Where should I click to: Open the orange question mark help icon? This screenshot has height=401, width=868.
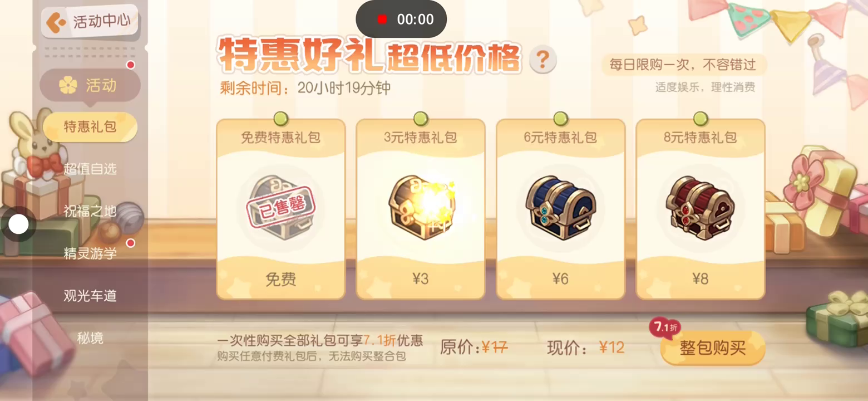point(542,58)
